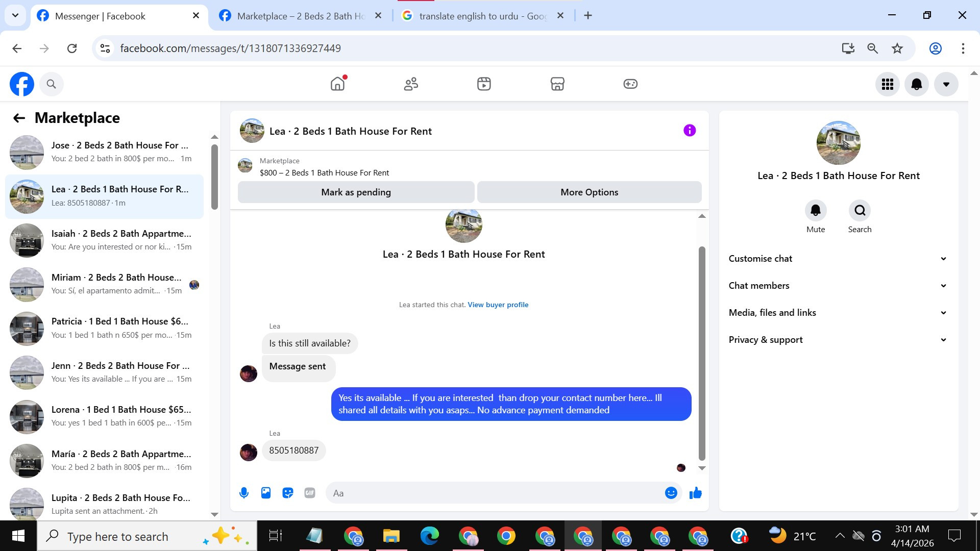Click the voice clip microphone icon

click(244, 493)
